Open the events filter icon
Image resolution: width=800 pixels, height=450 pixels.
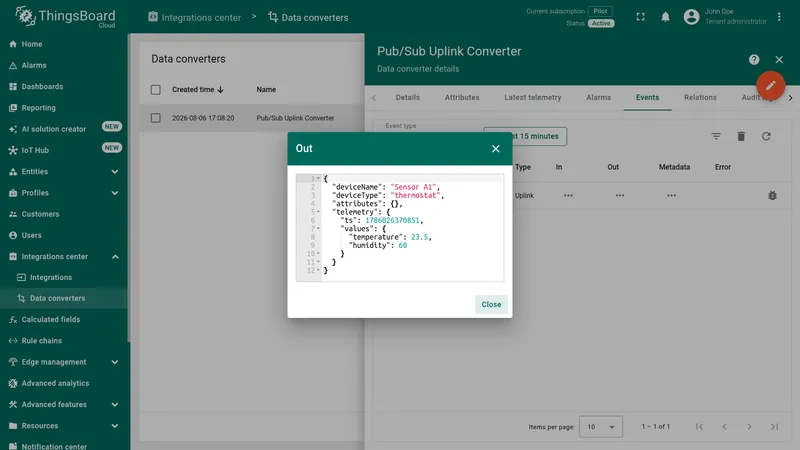pos(716,136)
